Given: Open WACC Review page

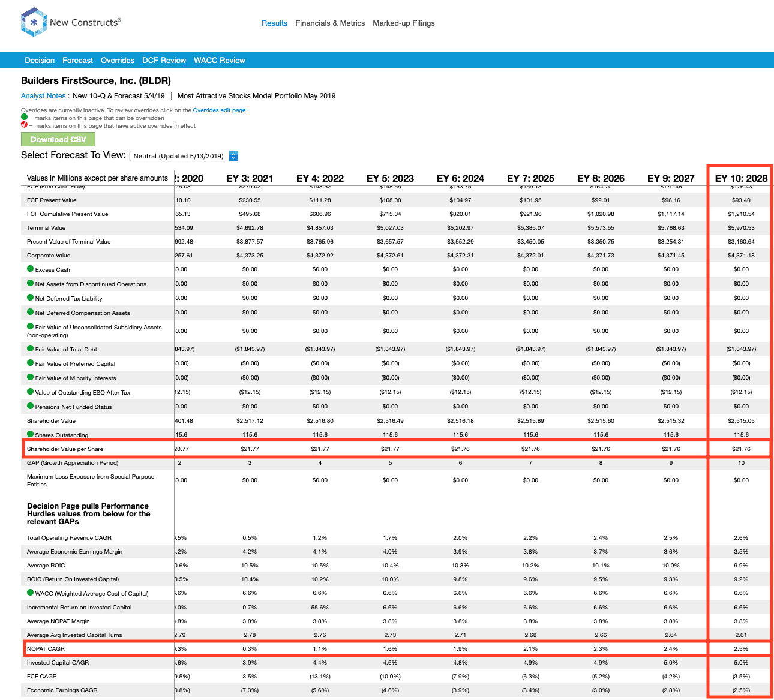Looking at the screenshot, I should pos(220,61).
